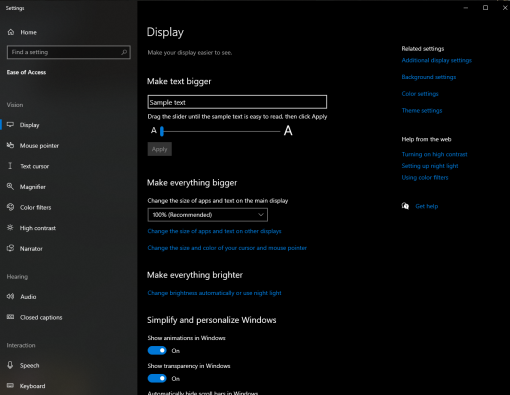Click the text size slider thumb
The image size is (510, 395).
coord(162,131)
